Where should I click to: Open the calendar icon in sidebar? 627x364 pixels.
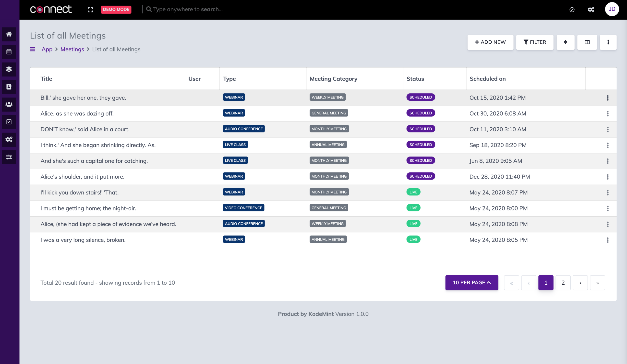(x=9, y=52)
